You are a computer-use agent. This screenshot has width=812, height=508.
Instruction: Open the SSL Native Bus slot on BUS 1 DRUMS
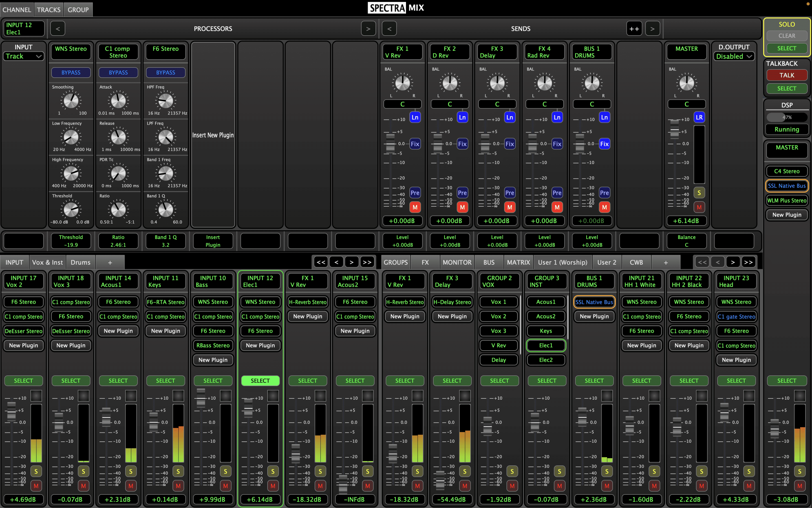pos(594,302)
